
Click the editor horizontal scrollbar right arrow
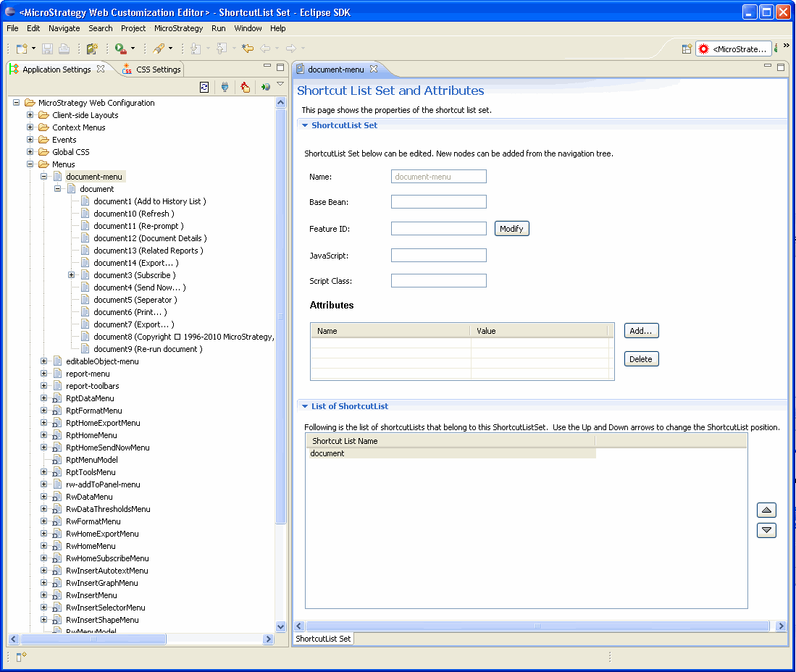click(782, 626)
